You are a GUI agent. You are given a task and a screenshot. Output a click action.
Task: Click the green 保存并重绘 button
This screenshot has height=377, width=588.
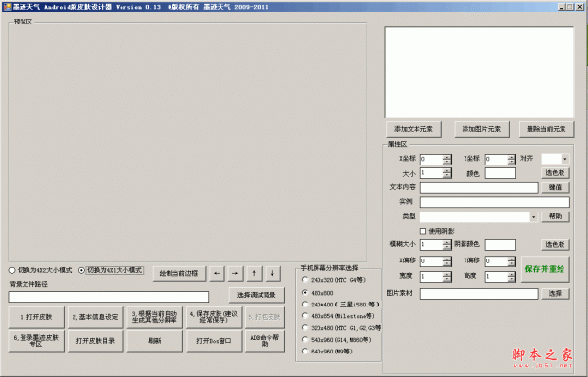tap(545, 269)
